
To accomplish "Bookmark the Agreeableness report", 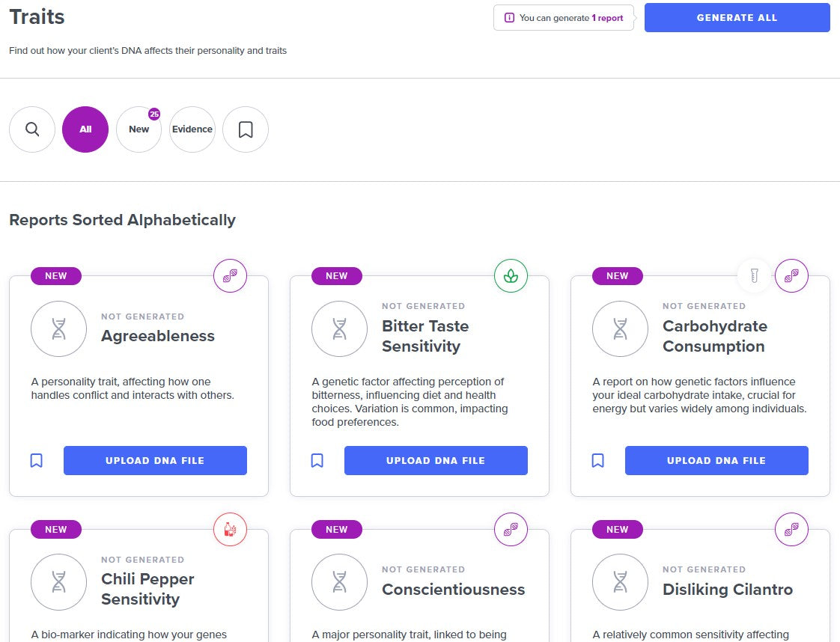I will pyautogui.click(x=36, y=460).
